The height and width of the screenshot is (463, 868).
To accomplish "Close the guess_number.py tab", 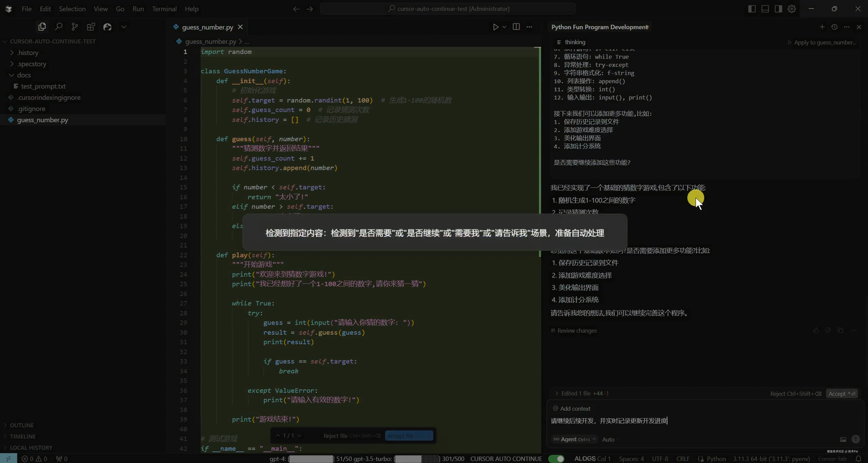I will 240,27.
